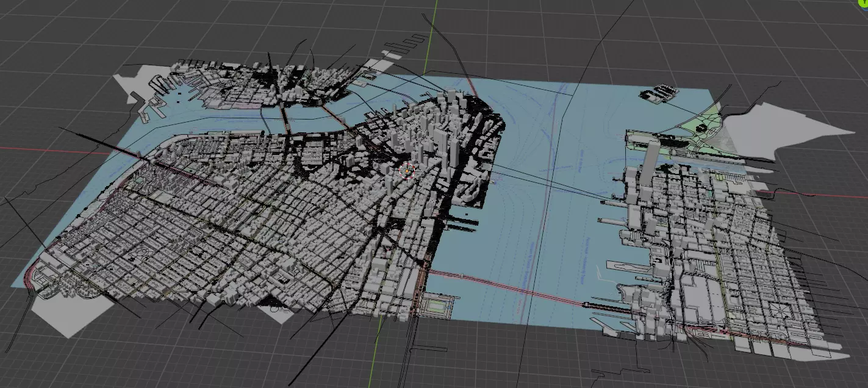Click the 3D cursor at scene origin
The width and height of the screenshot is (868, 388).
(406, 171)
